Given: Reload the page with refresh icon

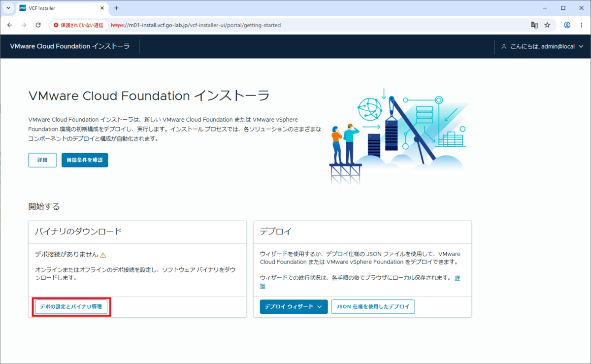Looking at the screenshot, I should click(38, 25).
